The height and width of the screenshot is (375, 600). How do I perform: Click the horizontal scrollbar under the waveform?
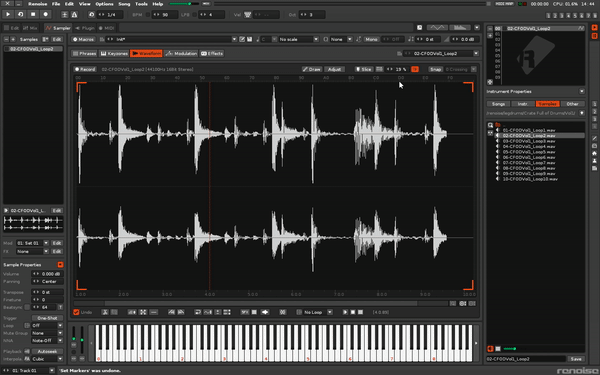click(x=261, y=303)
